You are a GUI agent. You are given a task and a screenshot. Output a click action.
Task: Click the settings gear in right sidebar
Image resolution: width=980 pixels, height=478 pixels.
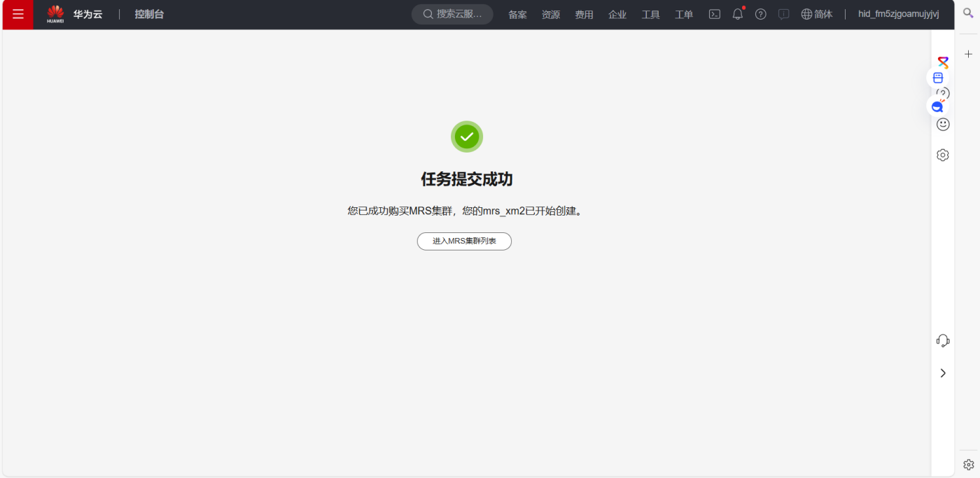click(943, 155)
